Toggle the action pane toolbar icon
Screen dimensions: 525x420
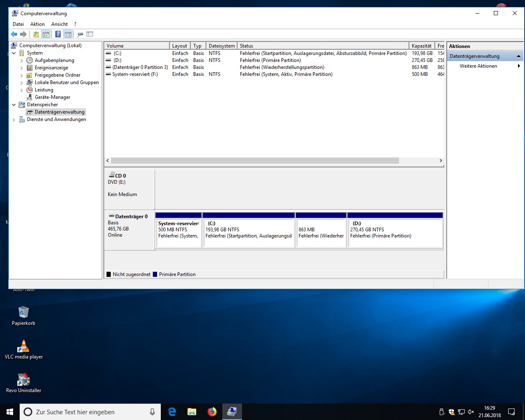point(68,34)
